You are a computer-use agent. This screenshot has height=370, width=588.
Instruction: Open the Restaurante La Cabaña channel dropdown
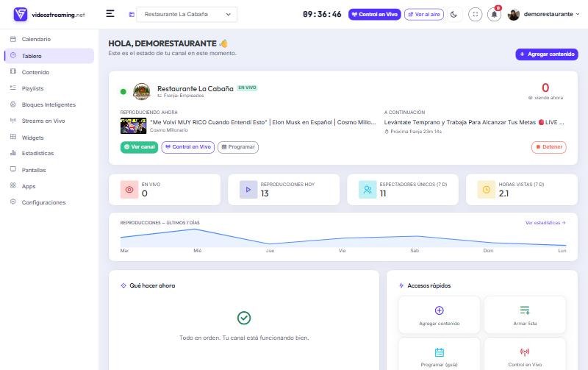187,14
